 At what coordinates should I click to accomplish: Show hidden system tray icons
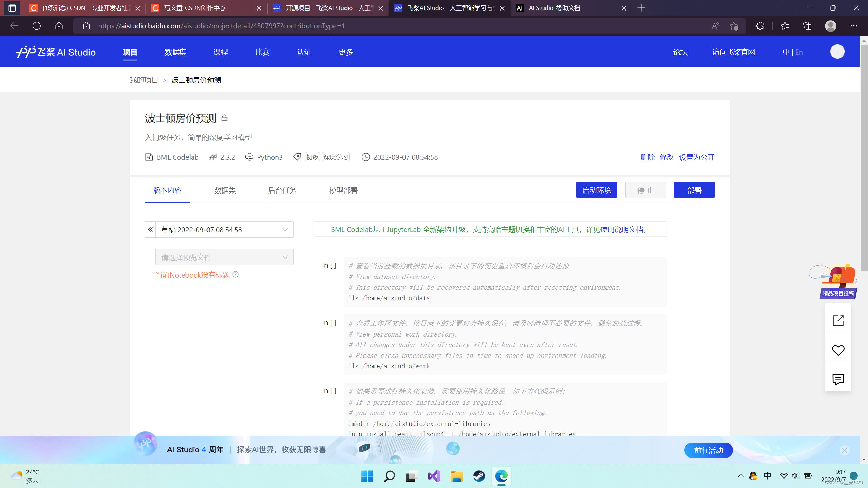click(741, 476)
